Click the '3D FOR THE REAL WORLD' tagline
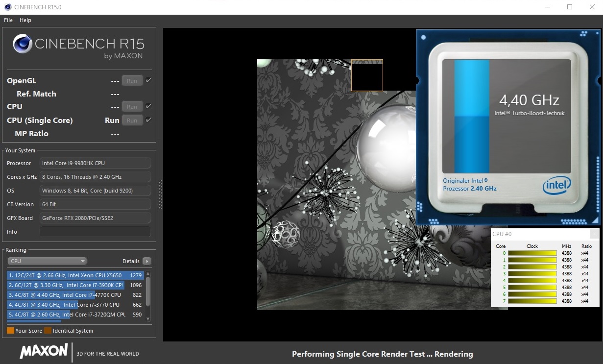 pos(108,354)
